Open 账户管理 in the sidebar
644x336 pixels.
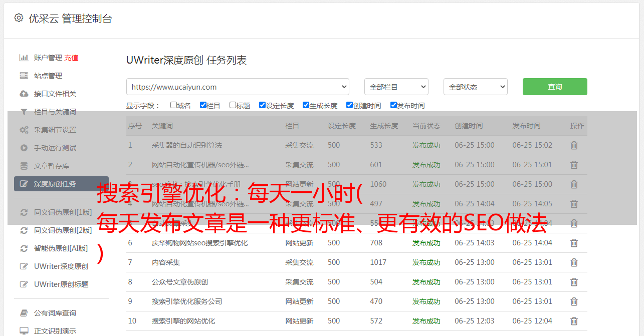[48, 58]
